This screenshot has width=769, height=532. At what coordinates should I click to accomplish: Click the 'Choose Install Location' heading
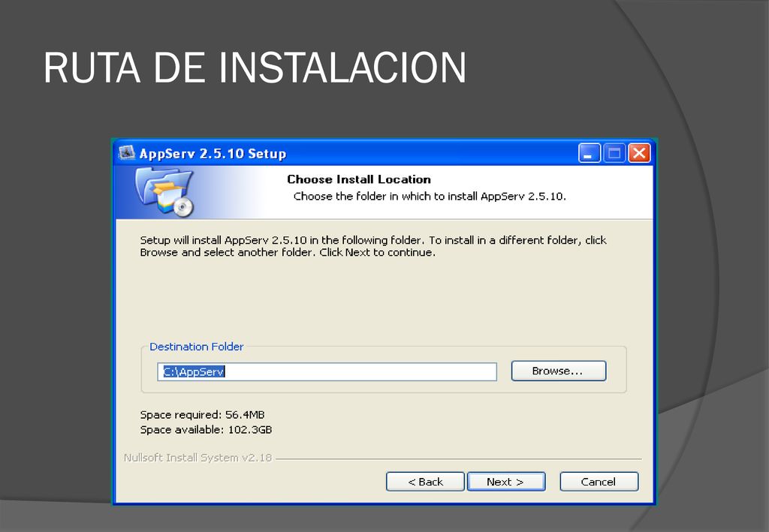[359, 179]
